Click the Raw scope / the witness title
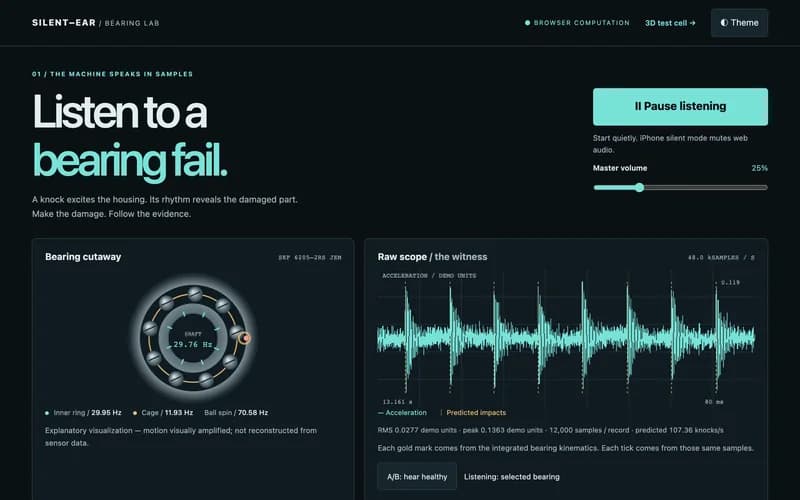 coord(432,257)
